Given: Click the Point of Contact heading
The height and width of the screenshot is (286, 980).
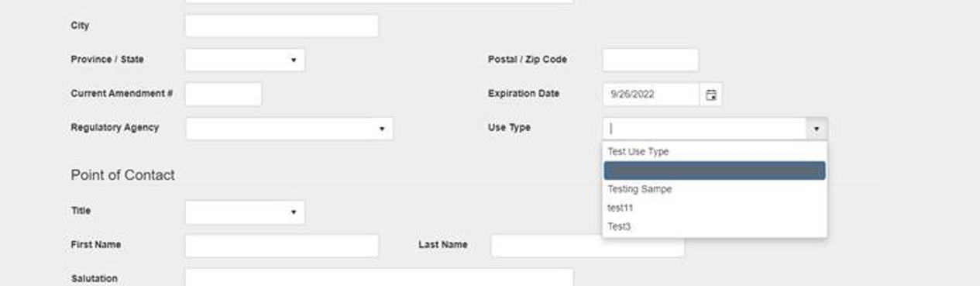Looking at the screenshot, I should pos(123,175).
